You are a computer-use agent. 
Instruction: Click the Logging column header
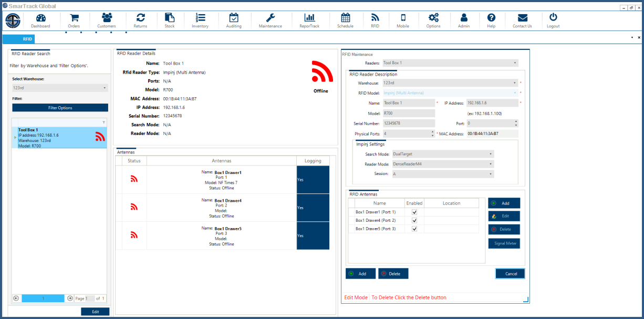(x=313, y=161)
